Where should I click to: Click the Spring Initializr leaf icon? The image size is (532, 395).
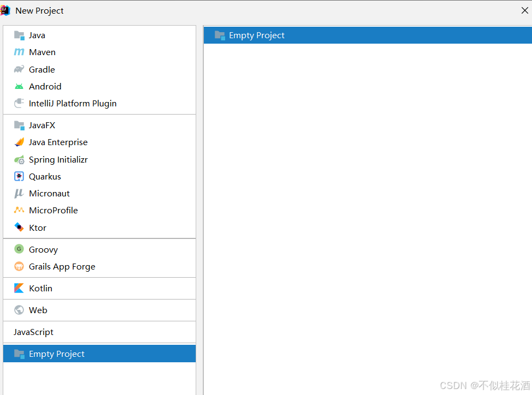tap(19, 160)
